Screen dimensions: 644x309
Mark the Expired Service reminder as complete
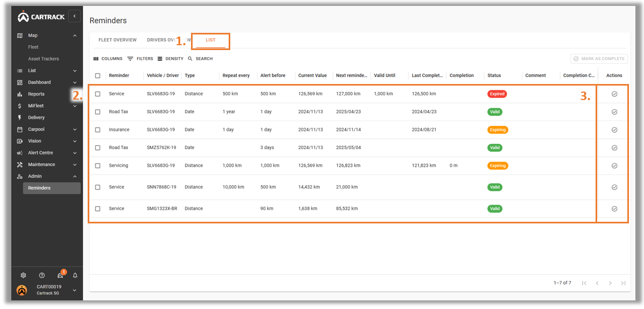[614, 94]
